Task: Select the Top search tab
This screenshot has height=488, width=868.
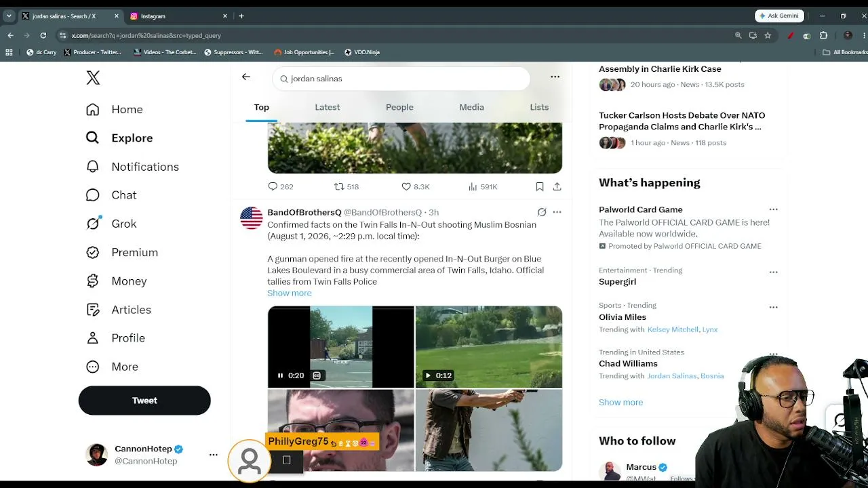Action: tap(261, 107)
